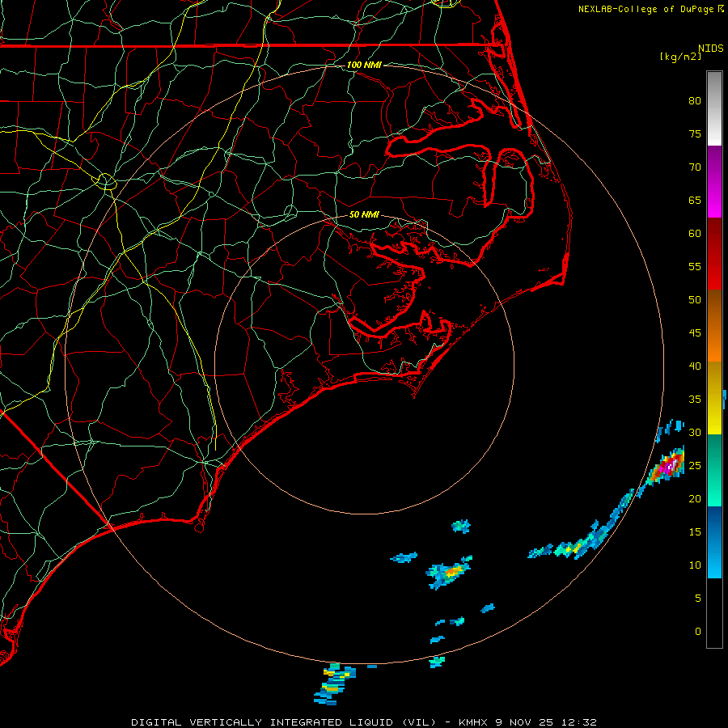This screenshot has height=728, width=728.
Task: Pick the red segment of the color bar
Action: 714,254
